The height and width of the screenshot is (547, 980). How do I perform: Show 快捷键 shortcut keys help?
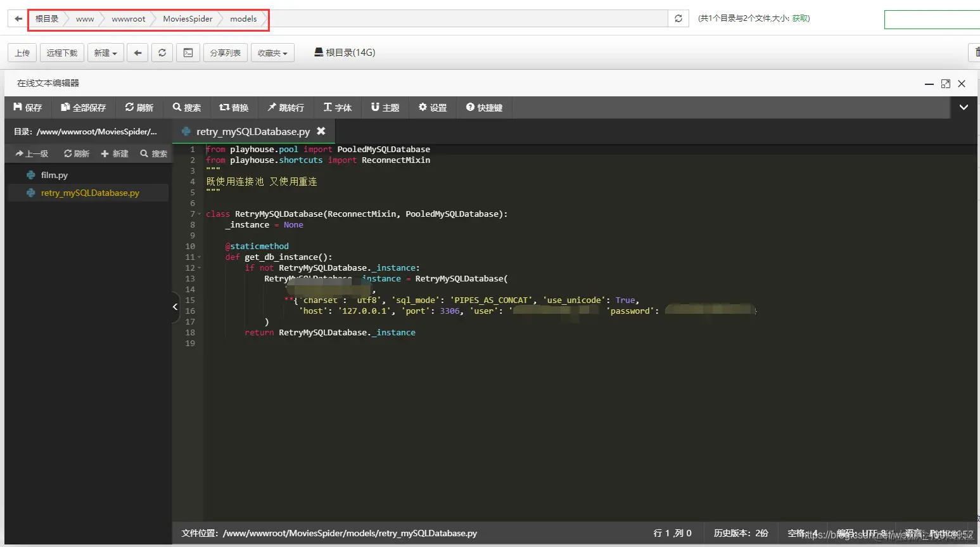[x=485, y=108]
